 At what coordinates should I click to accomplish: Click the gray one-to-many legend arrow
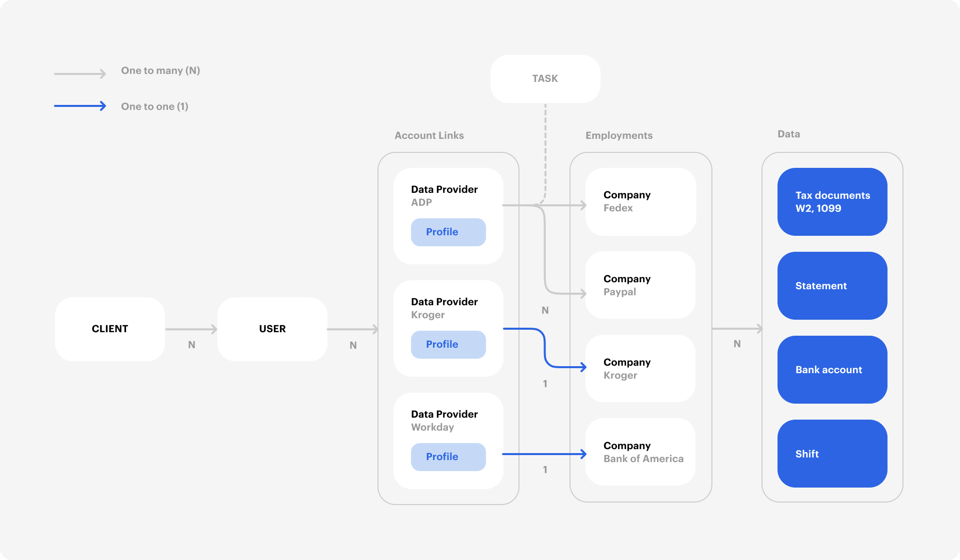80,74
